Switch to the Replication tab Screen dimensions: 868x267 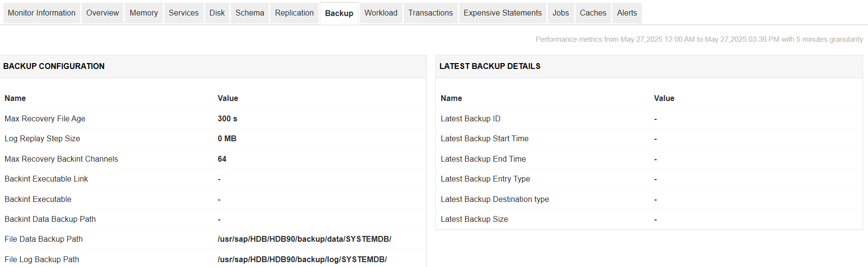point(294,13)
